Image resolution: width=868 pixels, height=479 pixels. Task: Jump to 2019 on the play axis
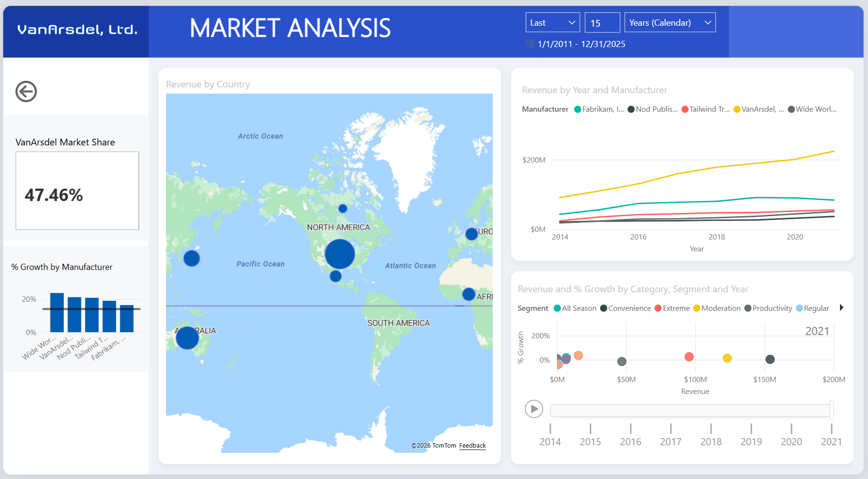[x=751, y=441]
